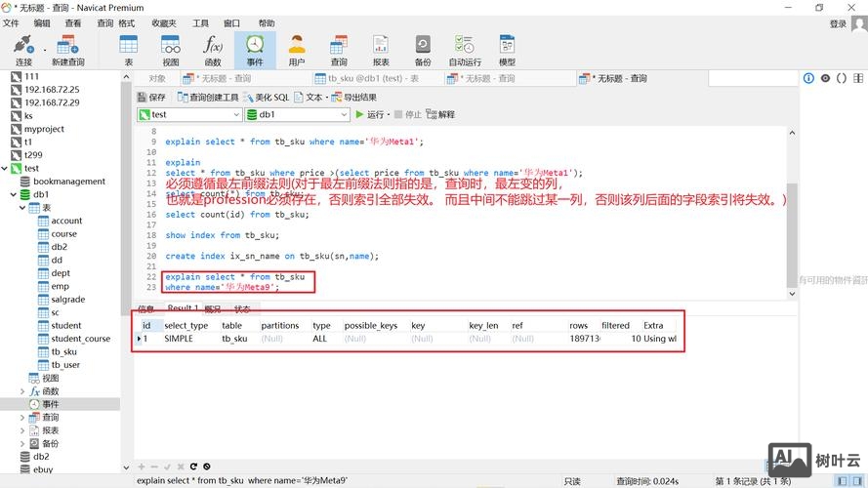Open the 函数 function toolbar icon

pos(213,51)
